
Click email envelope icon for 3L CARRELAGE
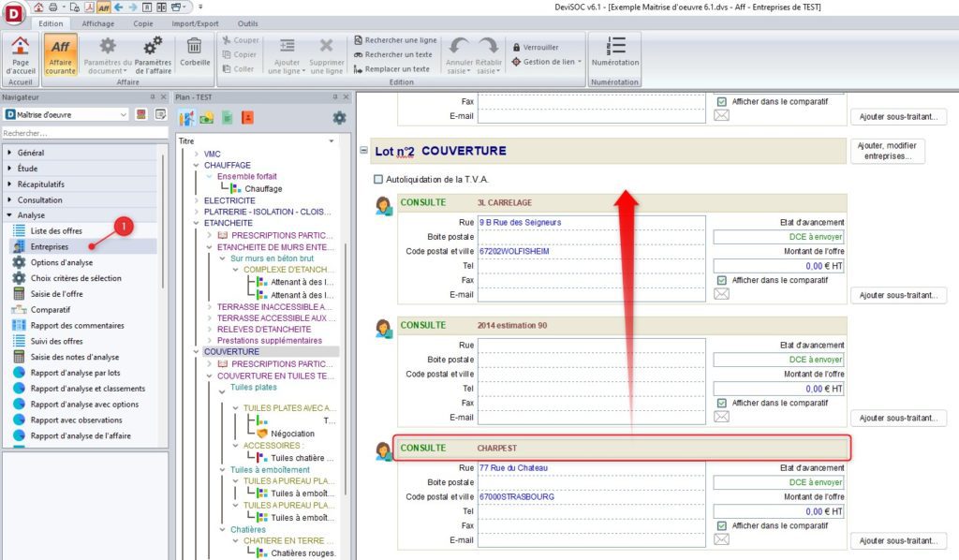pyautogui.click(x=722, y=294)
